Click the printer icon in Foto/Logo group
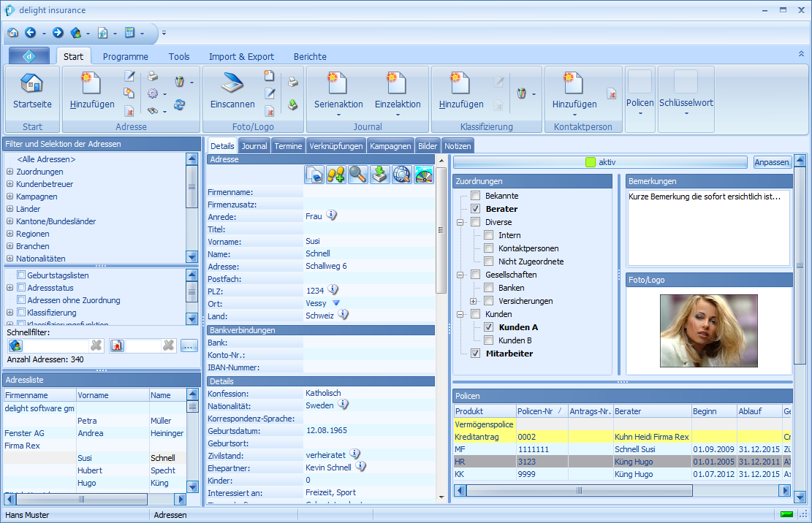 tap(292, 81)
